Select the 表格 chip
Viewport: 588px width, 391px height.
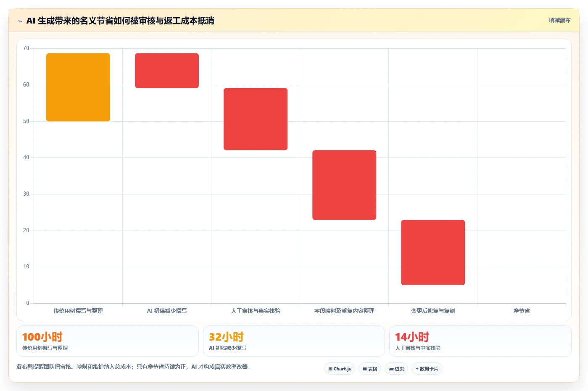[x=370, y=369]
